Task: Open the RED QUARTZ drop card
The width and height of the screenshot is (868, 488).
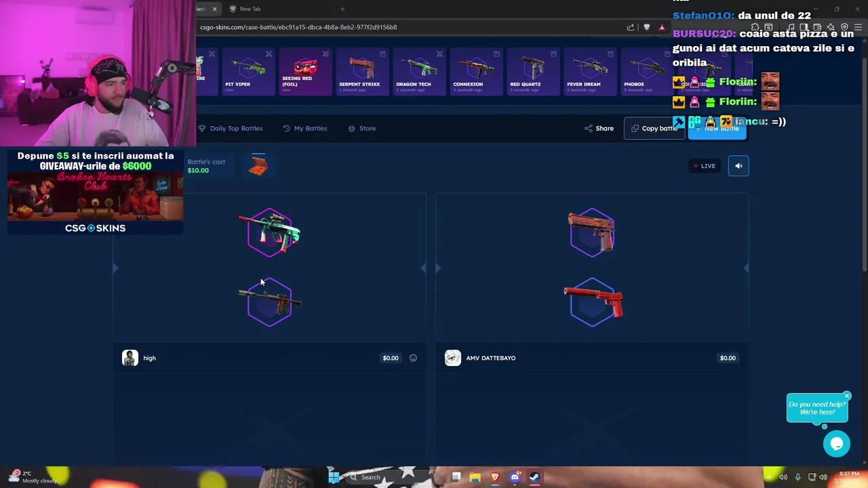Action: [x=532, y=71]
